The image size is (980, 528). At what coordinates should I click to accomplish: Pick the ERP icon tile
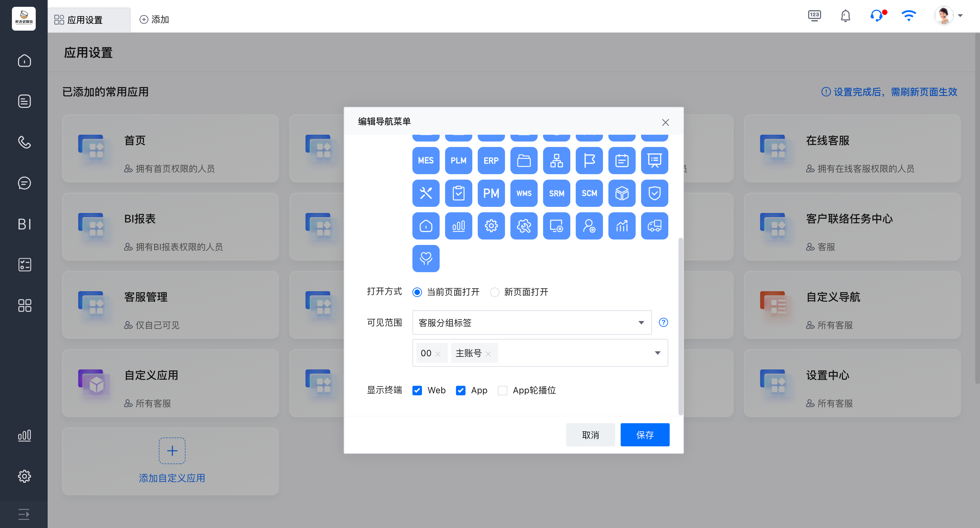pyautogui.click(x=491, y=161)
